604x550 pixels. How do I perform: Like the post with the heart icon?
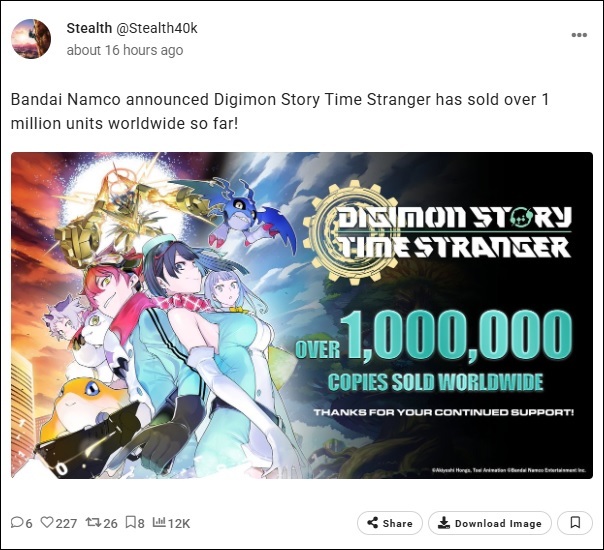pyautogui.click(x=47, y=522)
